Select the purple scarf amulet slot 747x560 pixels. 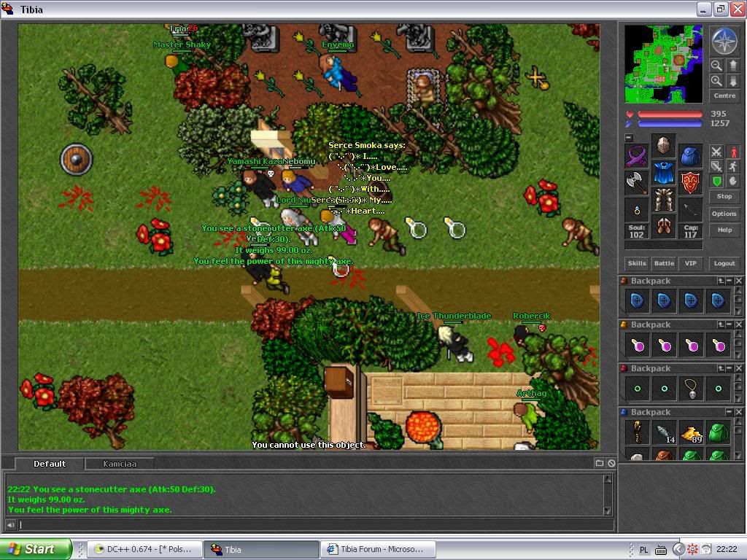[637, 156]
